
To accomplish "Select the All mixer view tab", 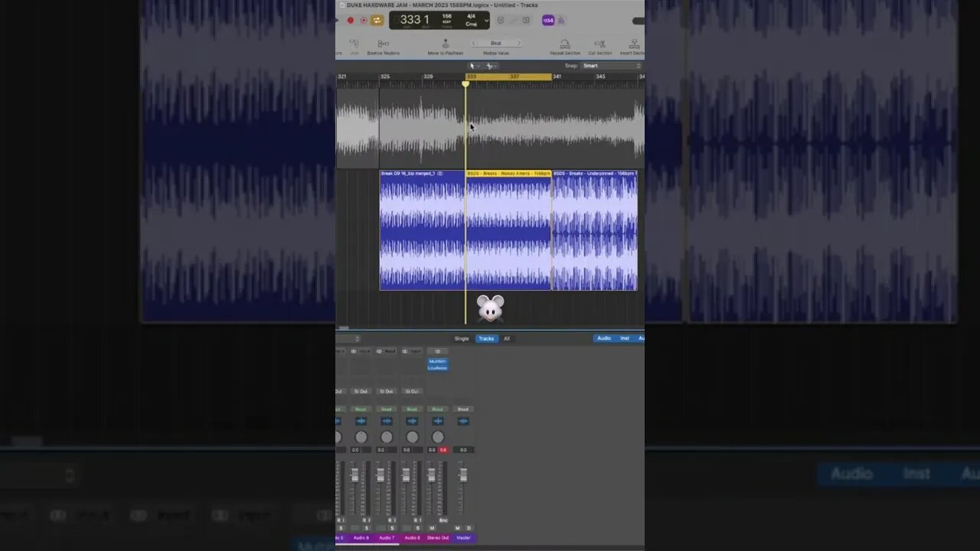I will [506, 338].
